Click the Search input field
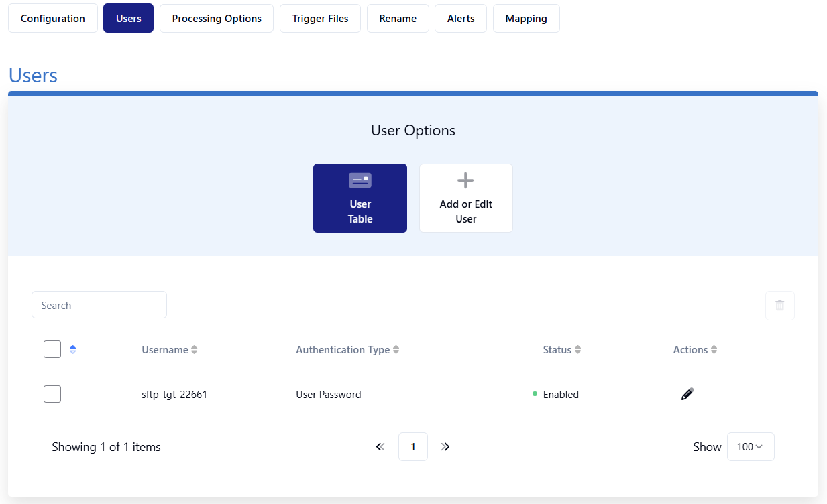The image size is (827, 504). (99, 305)
